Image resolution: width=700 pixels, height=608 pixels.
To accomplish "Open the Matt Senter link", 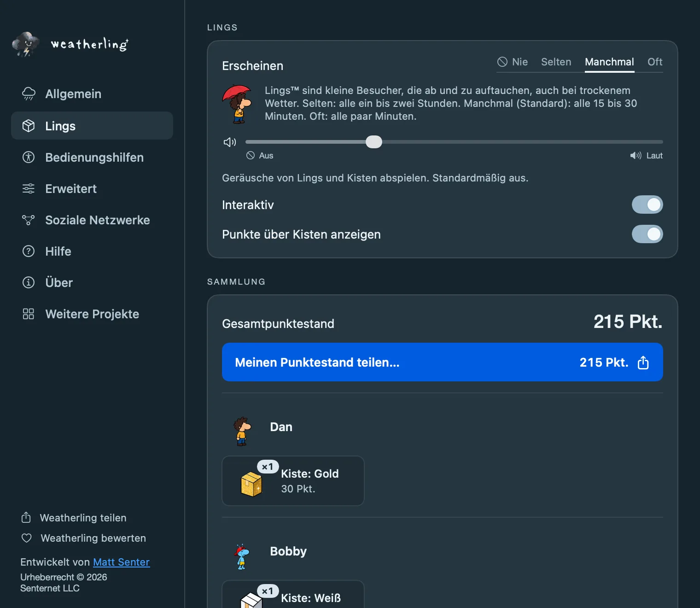I will (x=121, y=562).
